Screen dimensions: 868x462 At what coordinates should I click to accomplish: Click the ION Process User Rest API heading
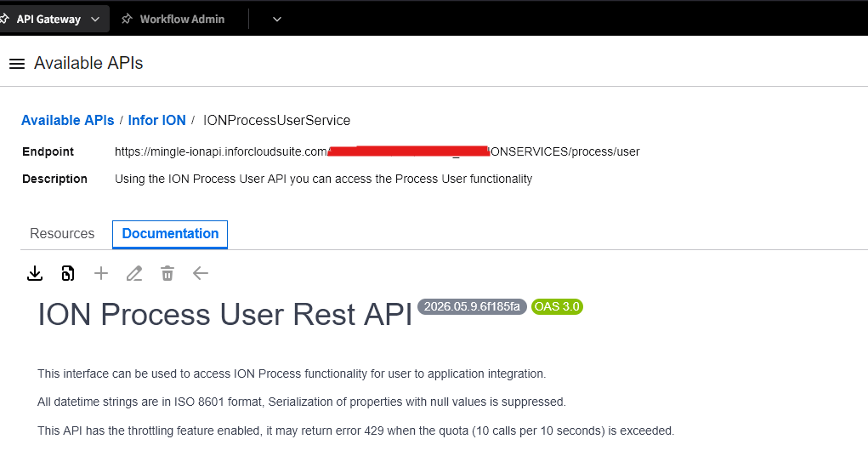(224, 315)
